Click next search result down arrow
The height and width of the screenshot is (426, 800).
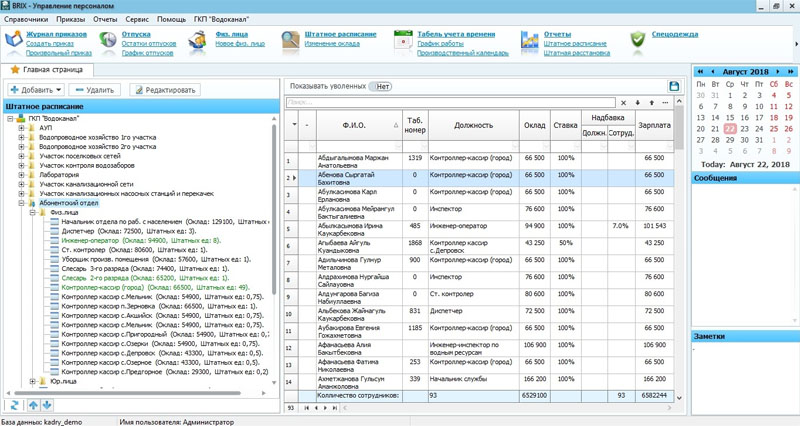(637, 103)
